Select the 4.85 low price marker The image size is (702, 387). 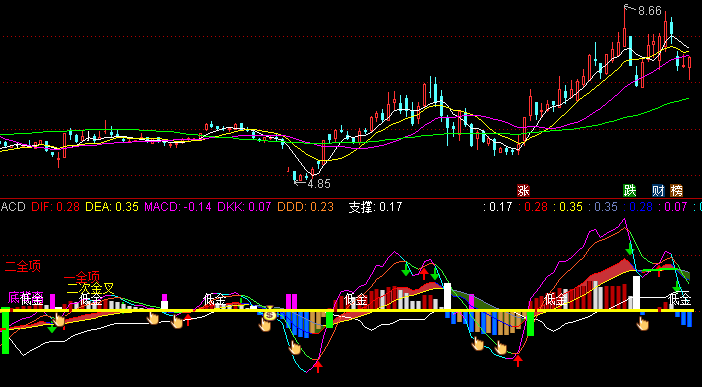318,183
